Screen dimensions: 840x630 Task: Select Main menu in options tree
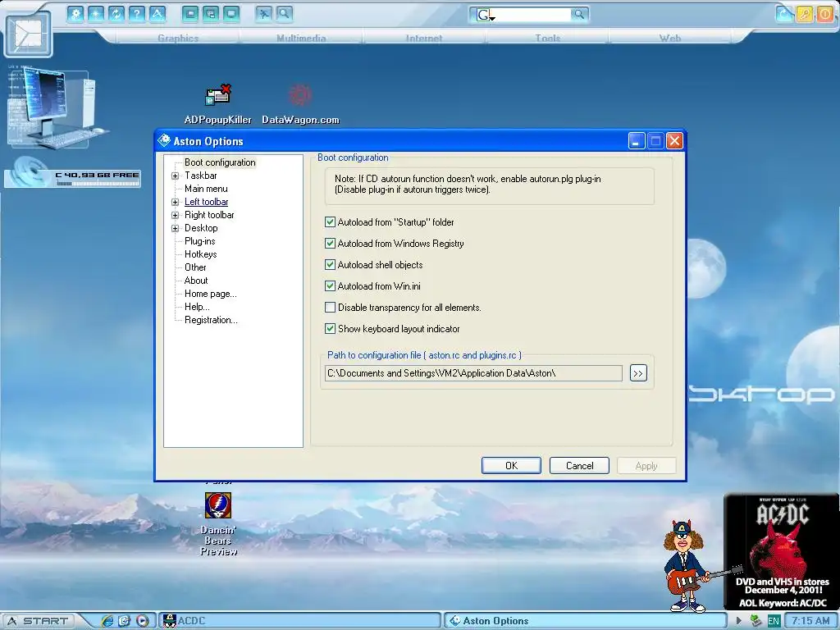coord(206,189)
